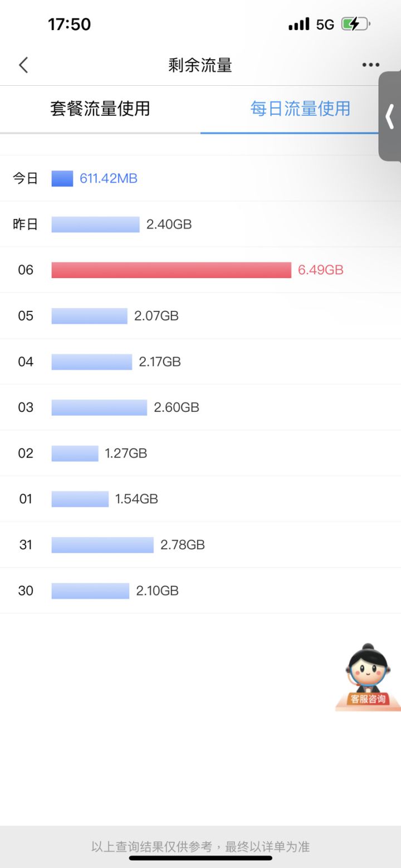Screen dimensions: 401x868
Task: Tap the 5G network status indicator
Action: click(x=325, y=25)
